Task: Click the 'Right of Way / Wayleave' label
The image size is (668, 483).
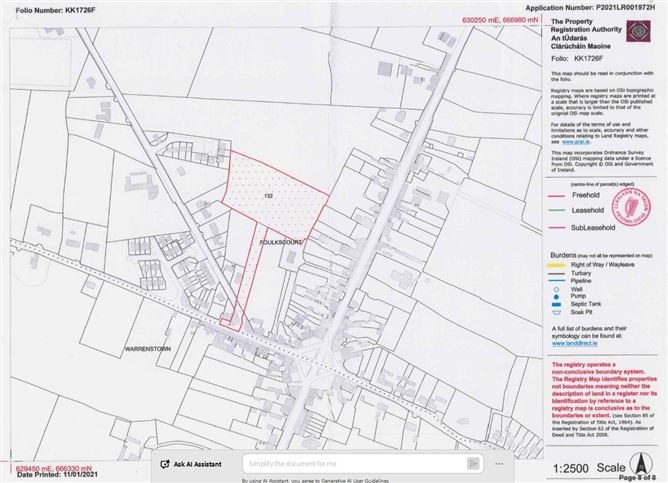Action: tap(602, 264)
